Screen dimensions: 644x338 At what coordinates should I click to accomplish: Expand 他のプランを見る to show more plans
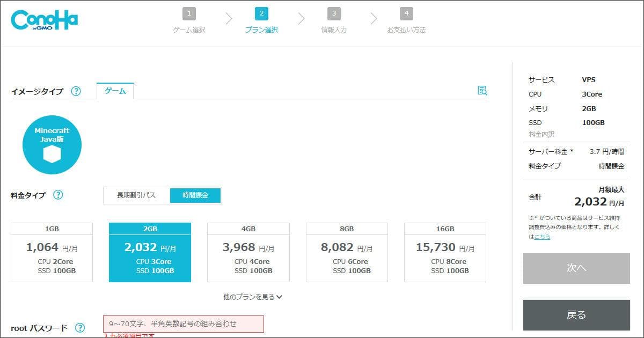tap(253, 297)
